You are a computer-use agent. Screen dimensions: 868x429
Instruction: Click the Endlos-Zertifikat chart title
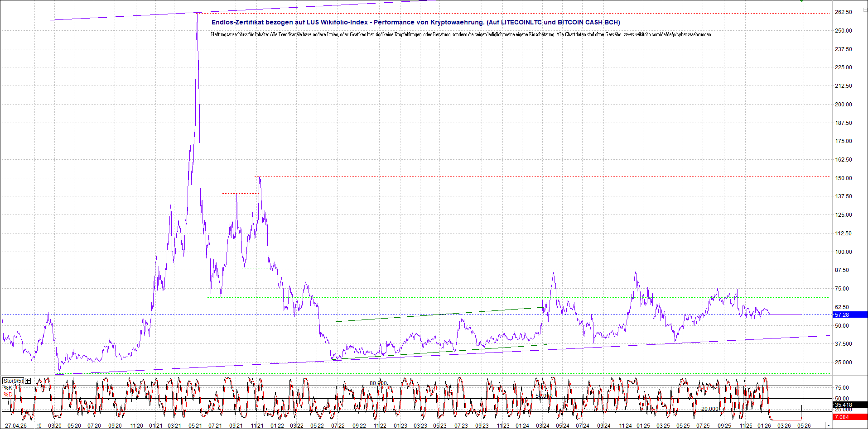pyautogui.click(x=415, y=22)
